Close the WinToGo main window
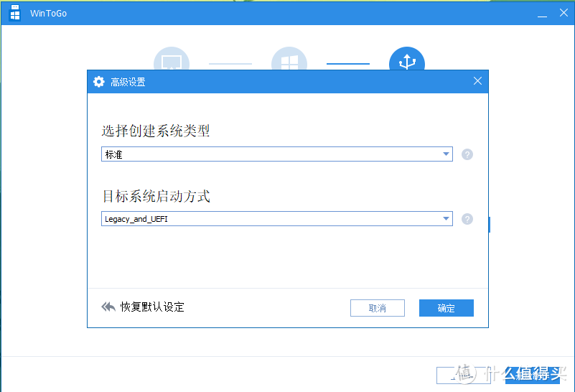Image resolution: width=575 pixels, height=392 pixels. [x=564, y=13]
